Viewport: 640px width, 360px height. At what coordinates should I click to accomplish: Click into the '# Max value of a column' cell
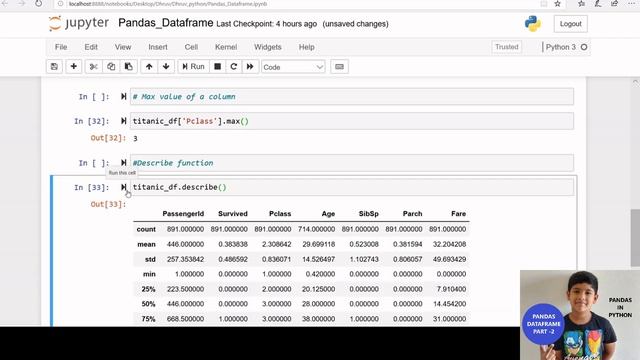(x=352, y=97)
